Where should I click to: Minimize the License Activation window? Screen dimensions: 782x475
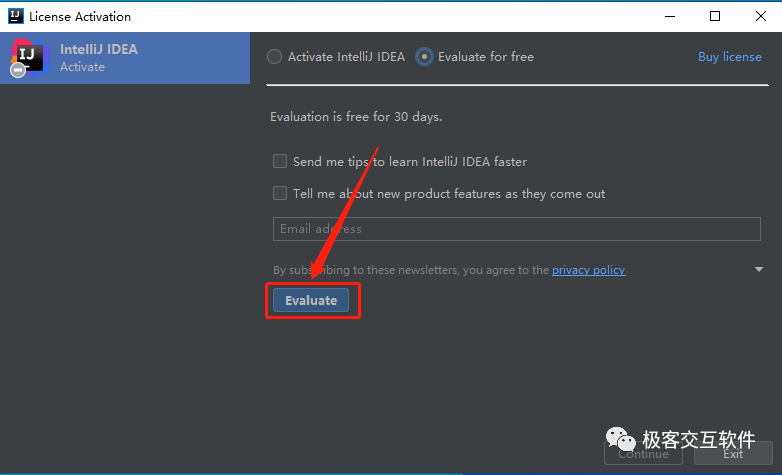coord(670,16)
